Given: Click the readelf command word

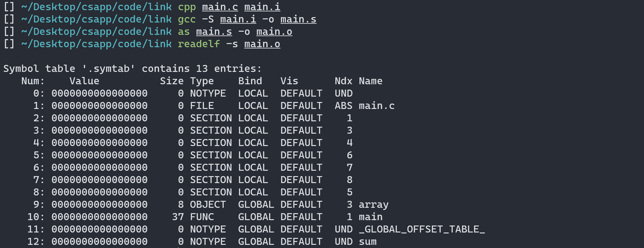Looking at the screenshot, I should 199,44.
